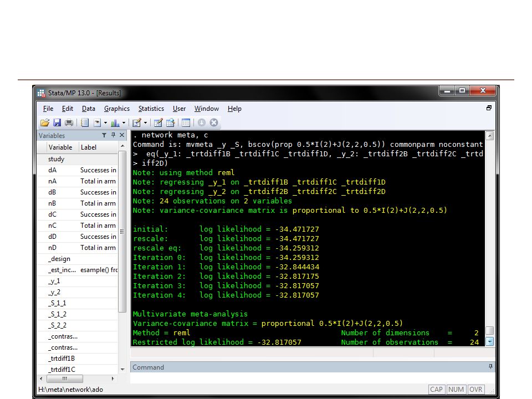
Task: Open the User menu
Action: tap(179, 109)
